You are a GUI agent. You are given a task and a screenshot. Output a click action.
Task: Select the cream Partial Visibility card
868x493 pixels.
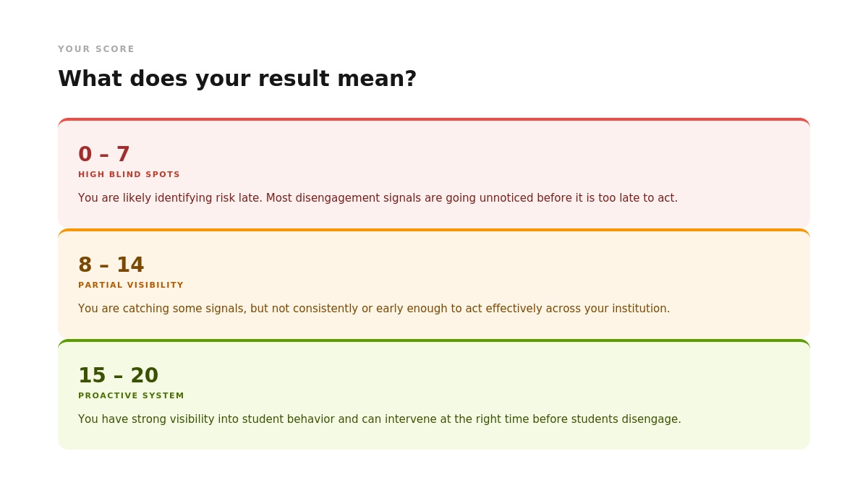[x=434, y=283]
